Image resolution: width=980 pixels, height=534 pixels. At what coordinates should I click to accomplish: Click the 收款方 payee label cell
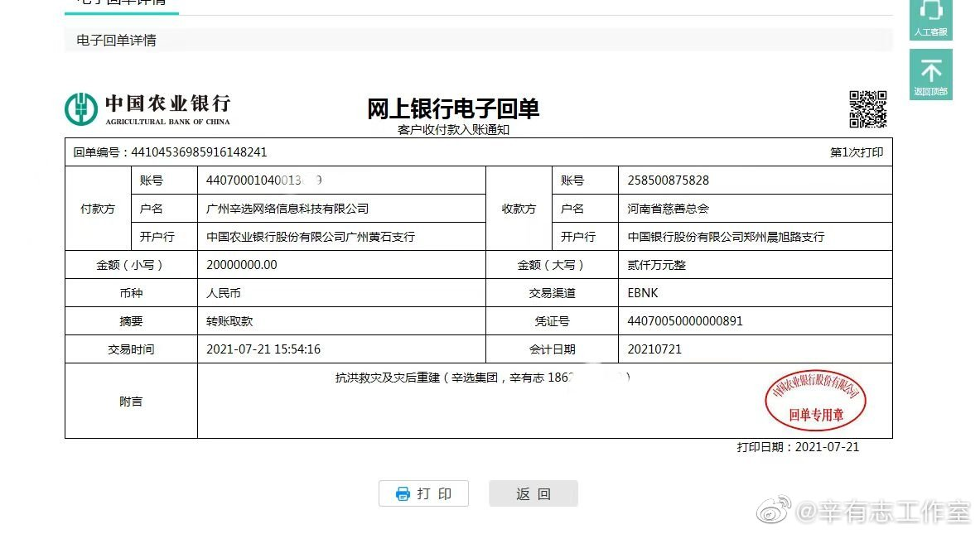(519, 209)
